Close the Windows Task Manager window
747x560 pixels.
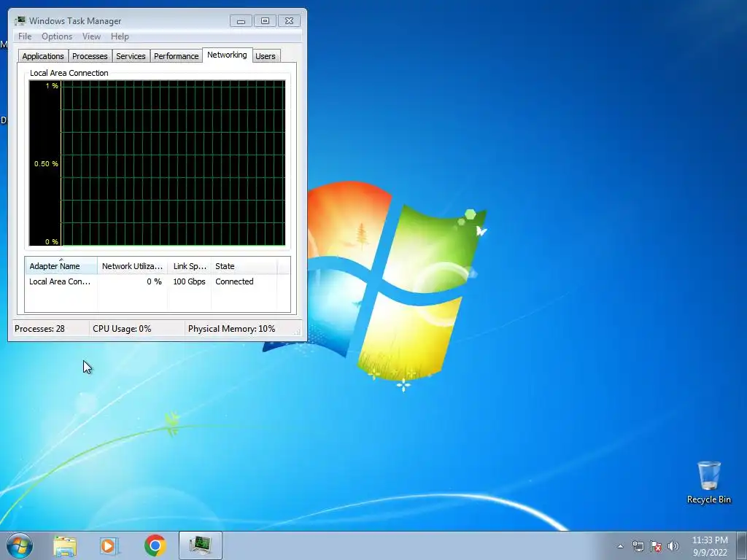[289, 21]
